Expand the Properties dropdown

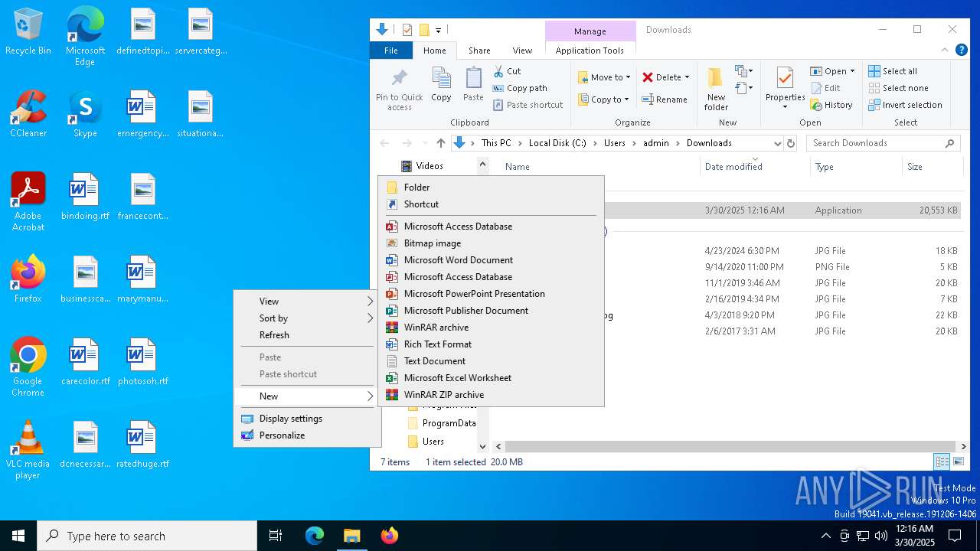pyautogui.click(x=785, y=106)
